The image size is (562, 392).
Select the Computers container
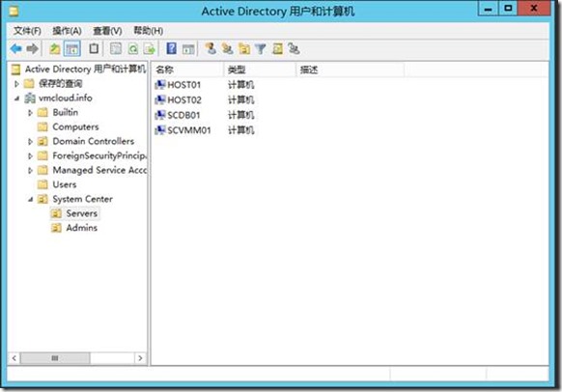tap(75, 126)
